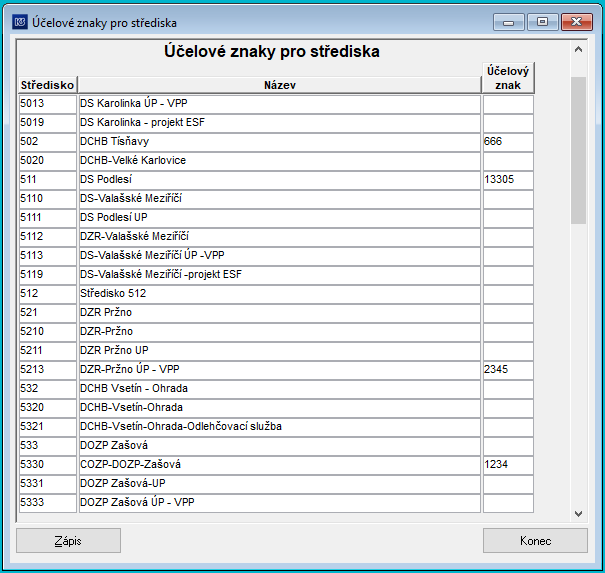Select name DS-Valašské Meziříčí -projekt ESF

coord(280,275)
